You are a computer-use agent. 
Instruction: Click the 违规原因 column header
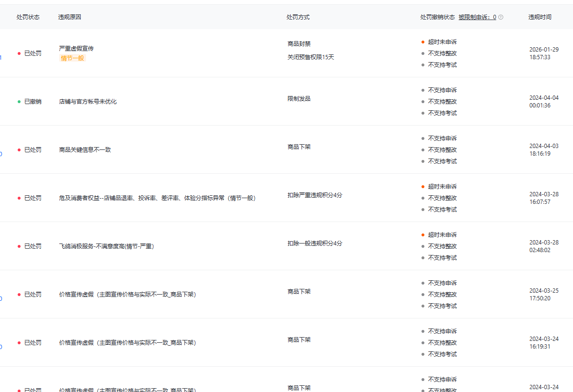pos(69,17)
